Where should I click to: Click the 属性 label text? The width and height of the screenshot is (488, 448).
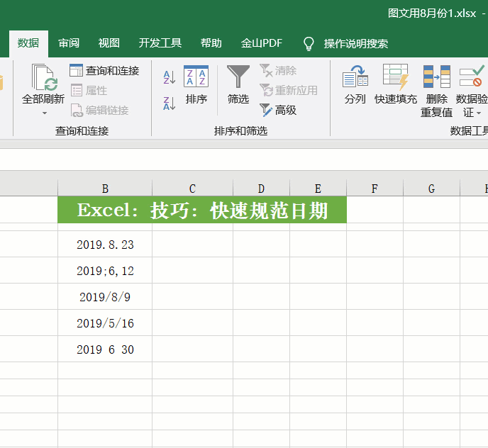pos(96,91)
